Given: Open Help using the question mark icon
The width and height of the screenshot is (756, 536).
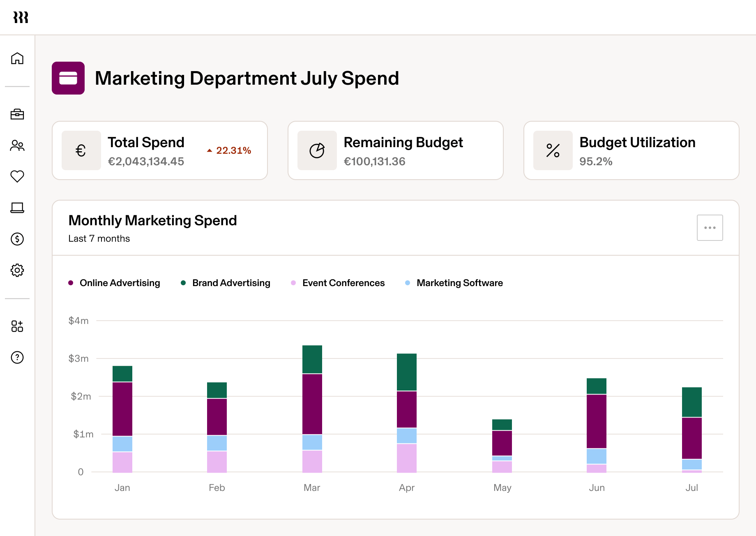Looking at the screenshot, I should [17, 358].
